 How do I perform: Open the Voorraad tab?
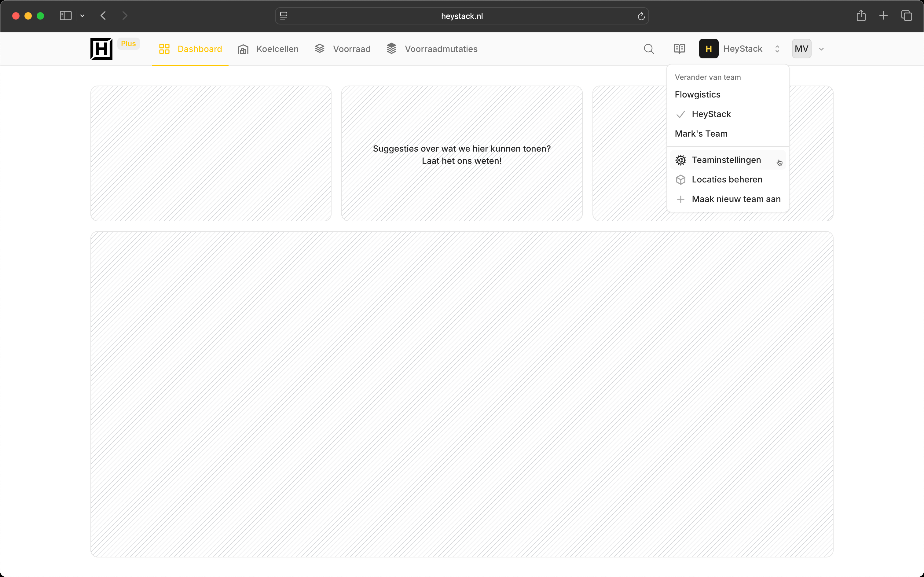(x=343, y=49)
